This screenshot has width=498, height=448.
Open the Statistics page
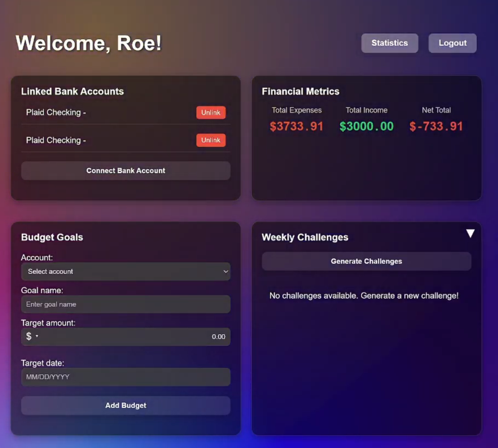(x=390, y=43)
